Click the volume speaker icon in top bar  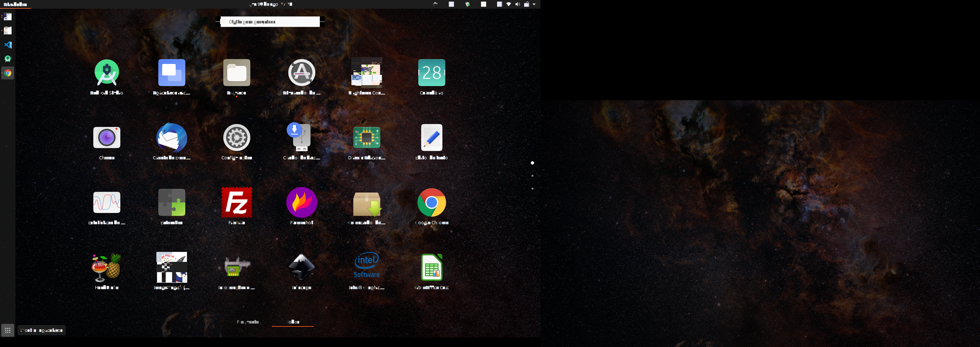(517, 4)
